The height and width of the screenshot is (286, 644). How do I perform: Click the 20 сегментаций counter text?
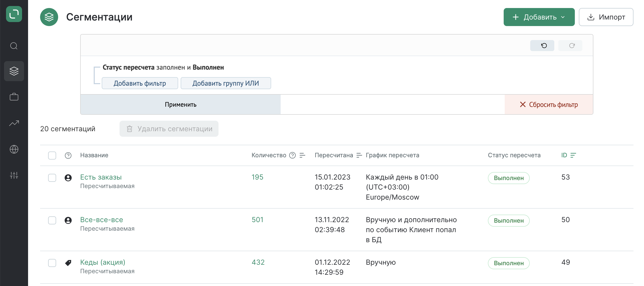(68, 129)
